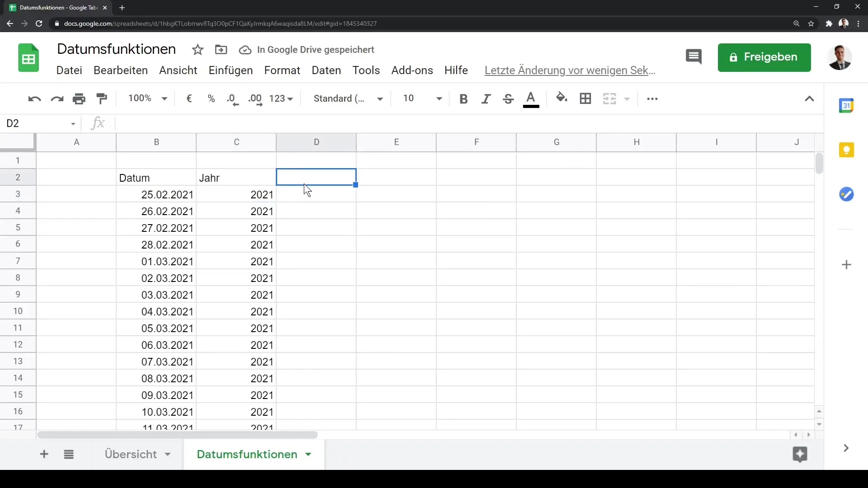Image resolution: width=868 pixels, height=488 pixels.
Task: Open Google Keep side panel
Action: pos(846,150)
